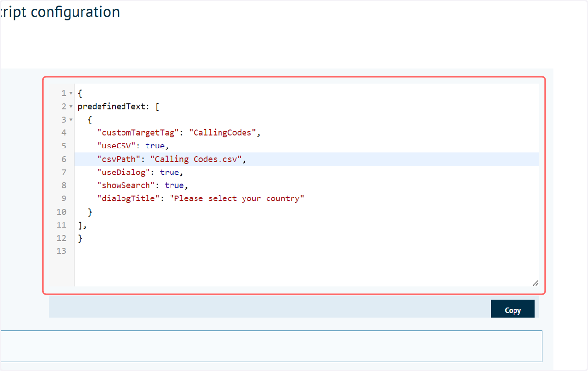Click the "useCSV" key on line 5
This screenshot has height=371, width=588.
[x=116, y=146]
